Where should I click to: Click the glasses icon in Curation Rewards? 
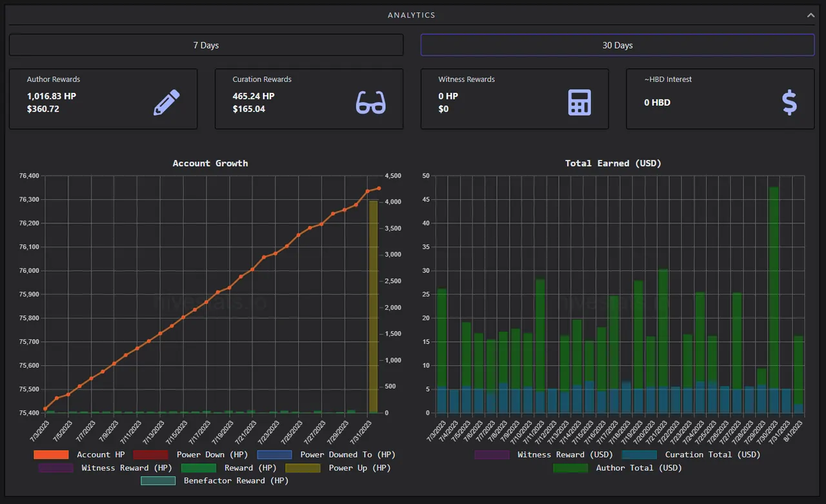371,103
